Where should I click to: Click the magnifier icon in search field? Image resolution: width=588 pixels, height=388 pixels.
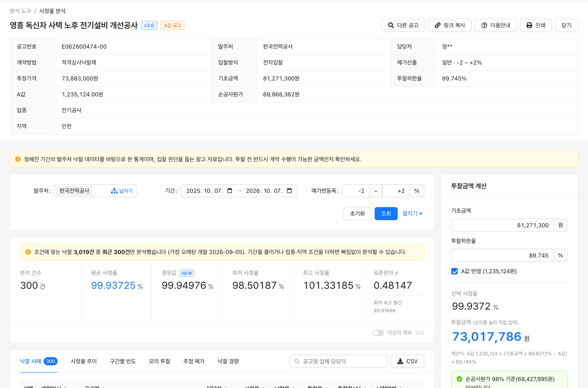pyautogui.click(x=297, y=361)
